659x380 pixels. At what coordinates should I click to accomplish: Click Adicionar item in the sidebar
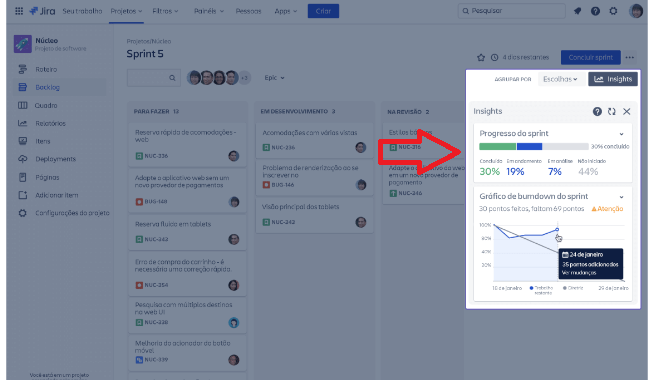point(57,195)
